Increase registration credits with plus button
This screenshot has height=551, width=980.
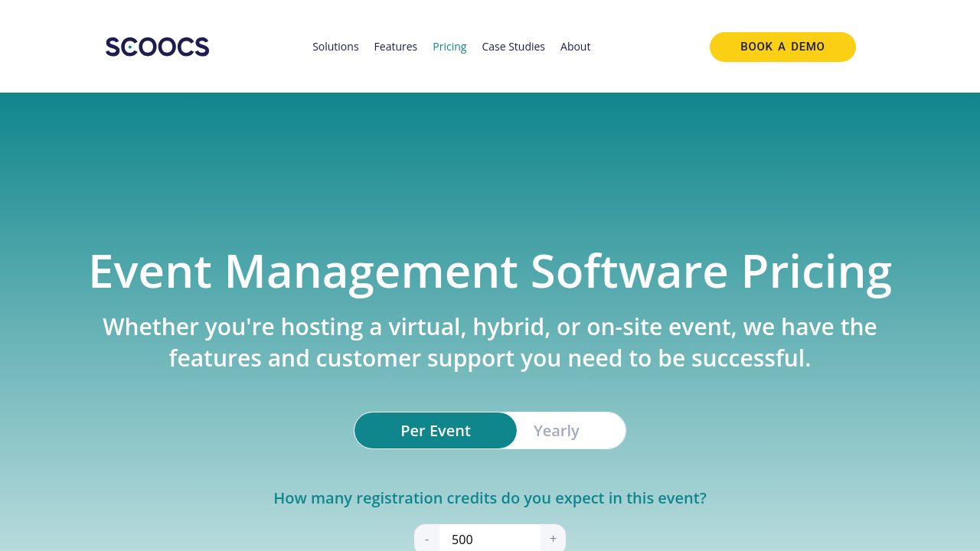pos(553,539)
